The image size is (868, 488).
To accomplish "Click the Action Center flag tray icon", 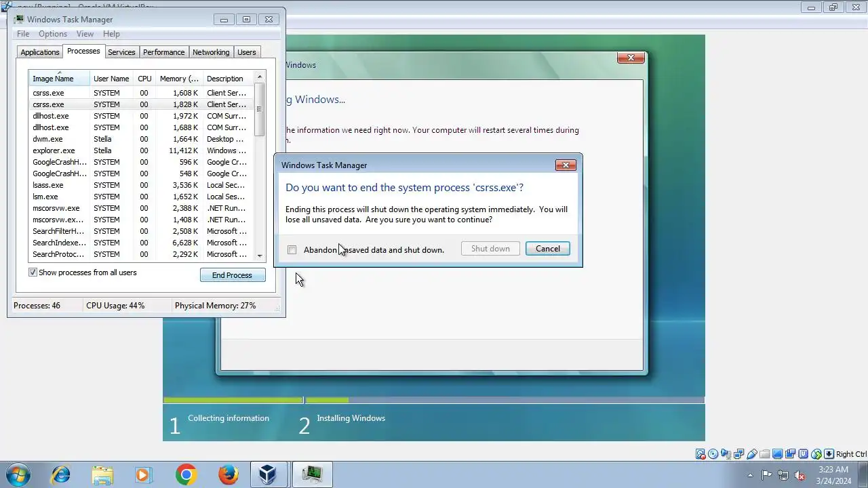I will click(x=766, y=475).
